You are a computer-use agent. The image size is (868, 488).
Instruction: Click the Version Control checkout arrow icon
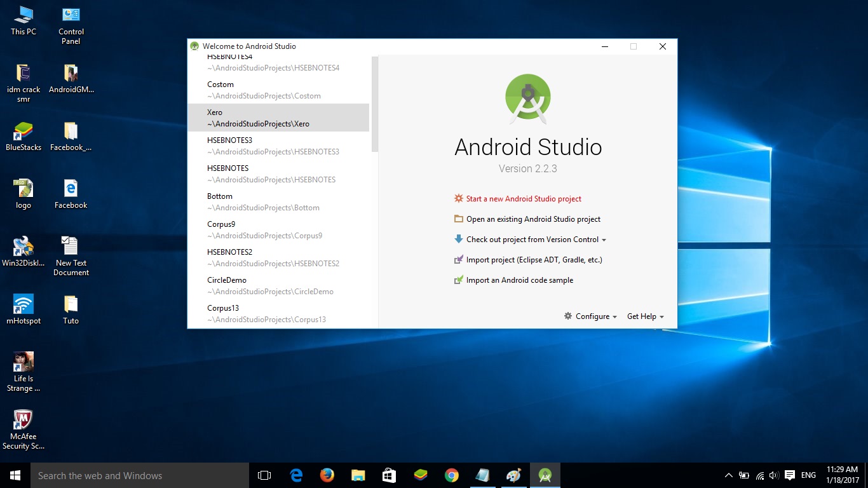click(x=459, y=240)
